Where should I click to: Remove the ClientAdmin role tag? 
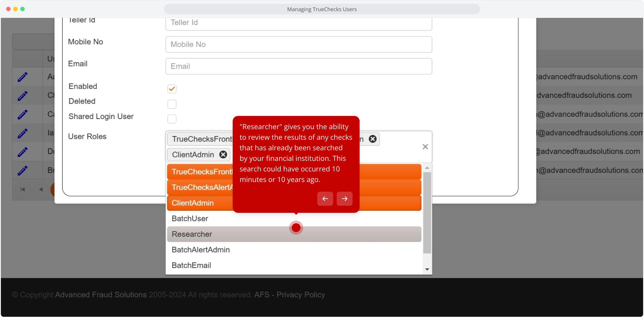pos(223,154)
